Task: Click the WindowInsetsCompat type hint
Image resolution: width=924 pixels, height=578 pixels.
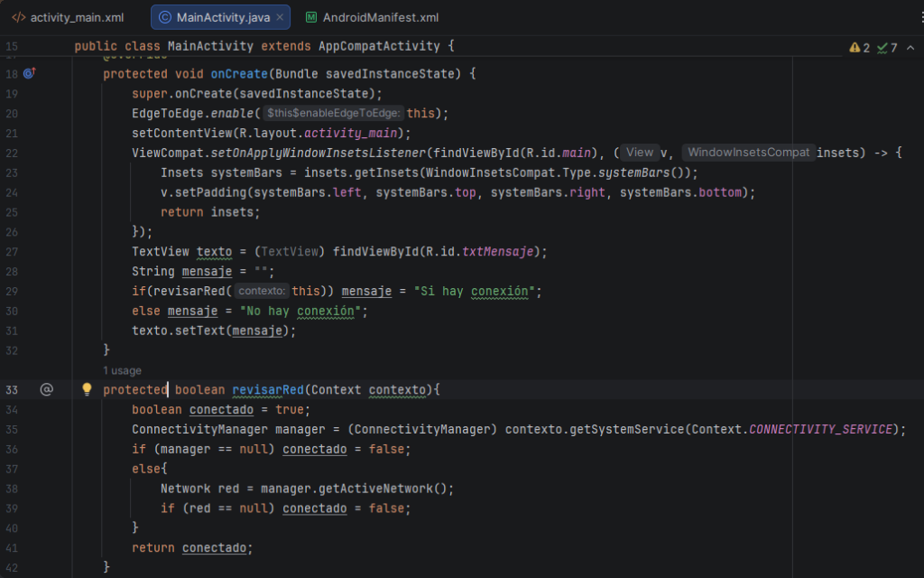Action: [x=749, y=152]
